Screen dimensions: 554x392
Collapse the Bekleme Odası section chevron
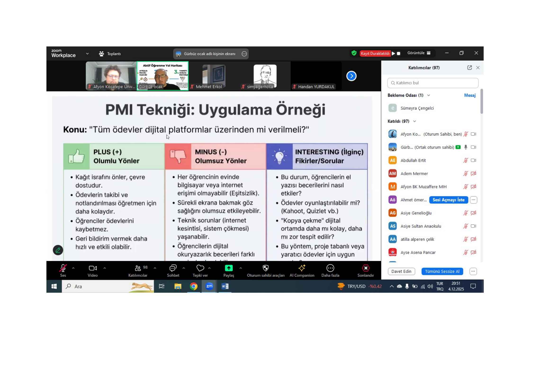428,95
